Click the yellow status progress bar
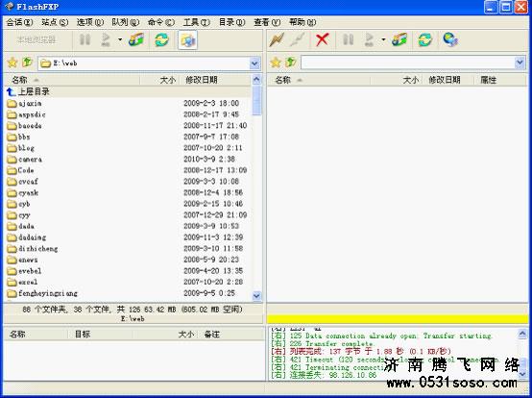This screenshot has height=398, width=532. [398, 319]
